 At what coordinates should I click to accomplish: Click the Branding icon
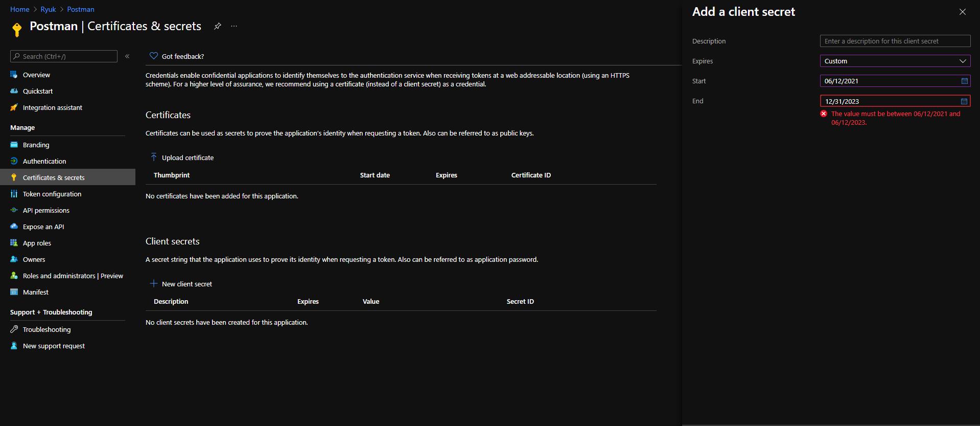click(x=14, y=145)
